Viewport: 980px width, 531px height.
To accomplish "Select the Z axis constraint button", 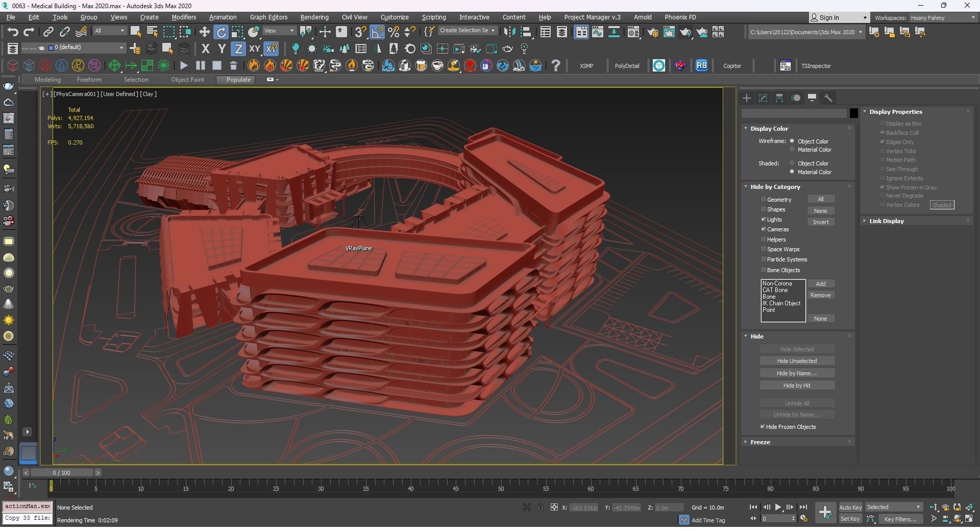I will point(238,49).
